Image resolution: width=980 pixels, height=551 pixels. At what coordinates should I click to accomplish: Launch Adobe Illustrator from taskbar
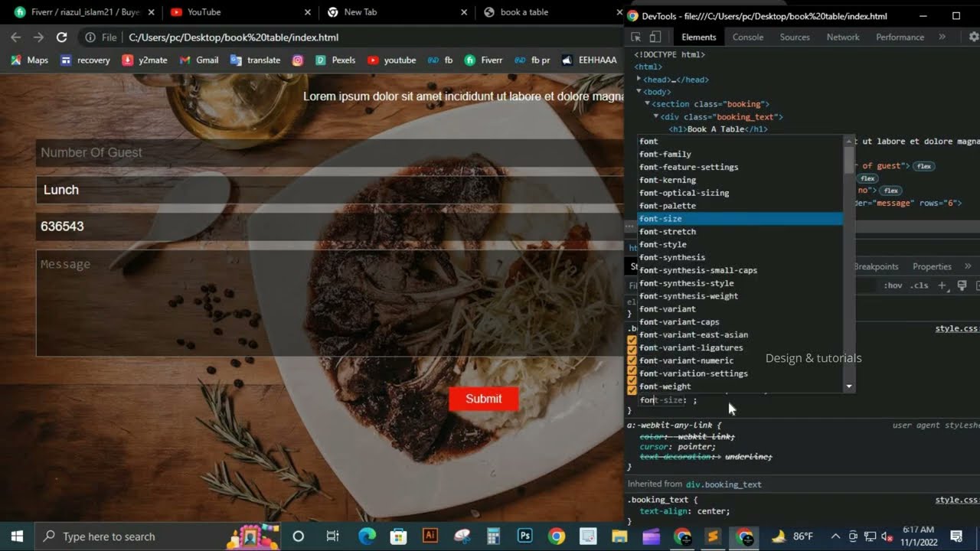coord(430,536)
